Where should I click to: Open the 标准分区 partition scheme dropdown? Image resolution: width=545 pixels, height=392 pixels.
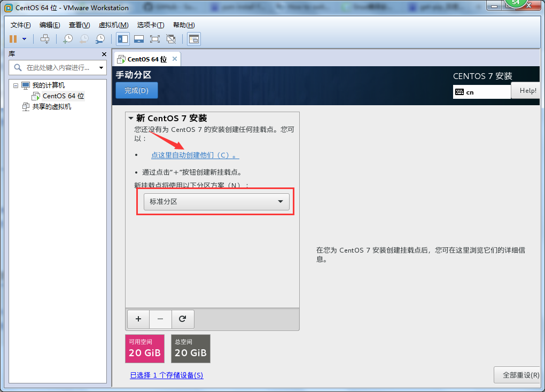click(216, 201)
